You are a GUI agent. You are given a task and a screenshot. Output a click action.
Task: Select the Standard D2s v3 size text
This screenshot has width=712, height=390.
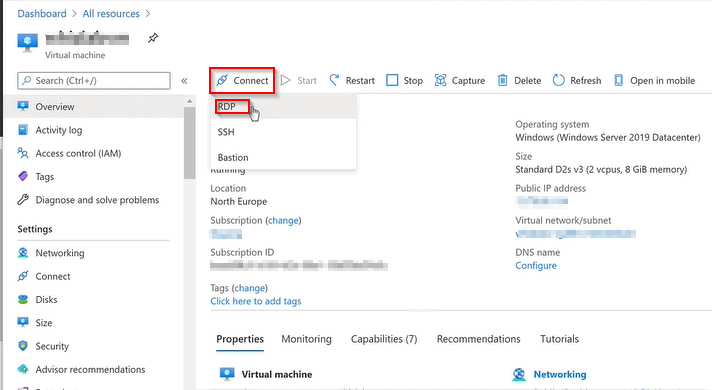click(x=601, y=169)
